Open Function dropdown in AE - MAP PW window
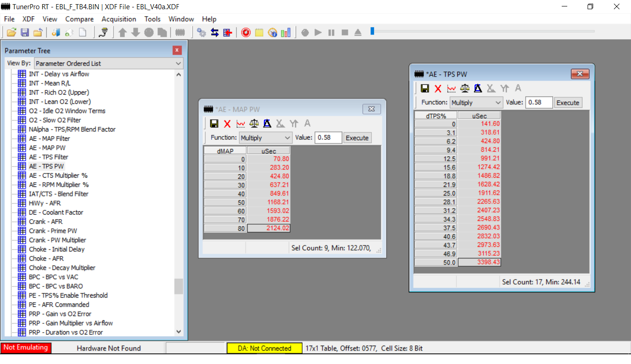 (265, 137)
